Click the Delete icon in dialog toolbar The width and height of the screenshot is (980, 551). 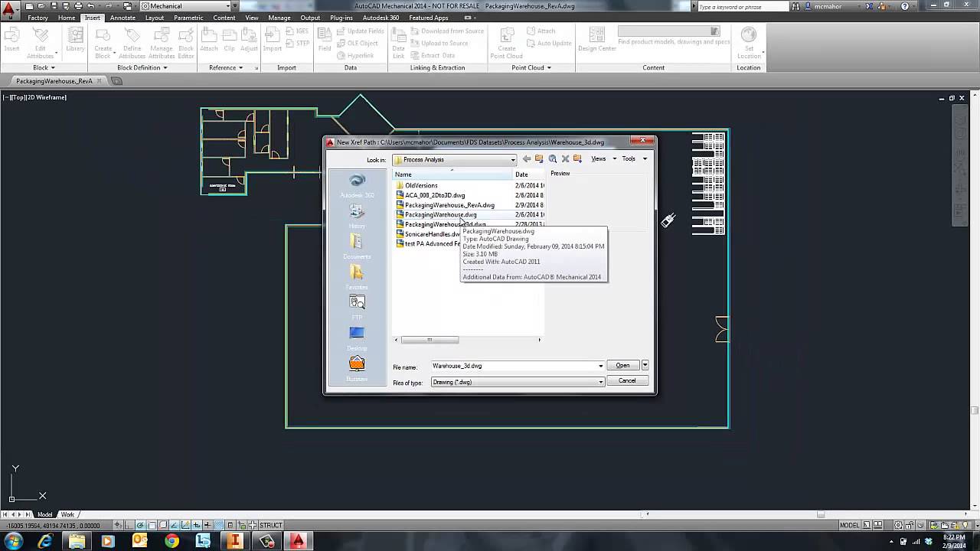pos(565,159)
